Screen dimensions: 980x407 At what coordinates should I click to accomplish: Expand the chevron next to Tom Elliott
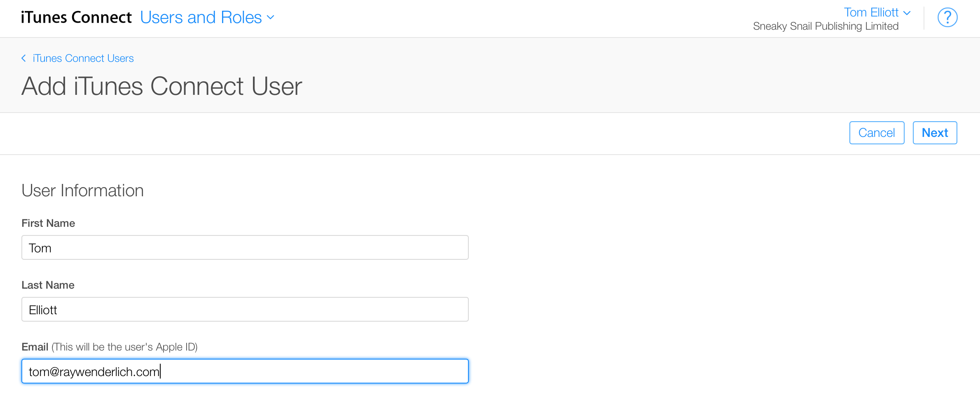coord(907,13)
